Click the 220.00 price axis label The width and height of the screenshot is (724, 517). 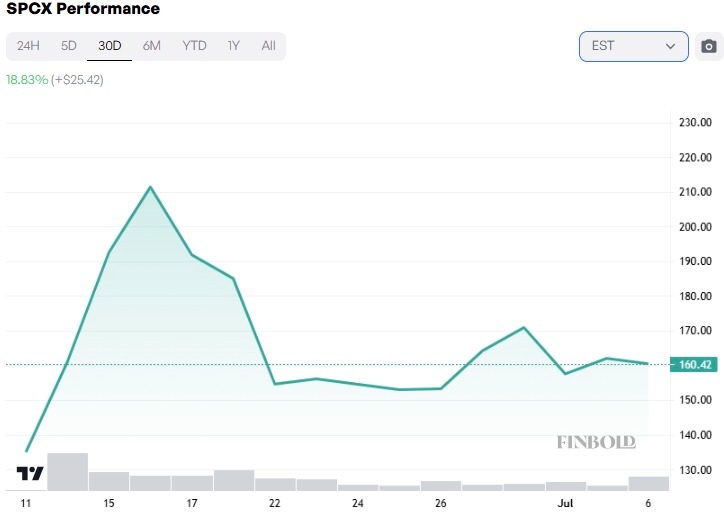(x=695, y=157)
